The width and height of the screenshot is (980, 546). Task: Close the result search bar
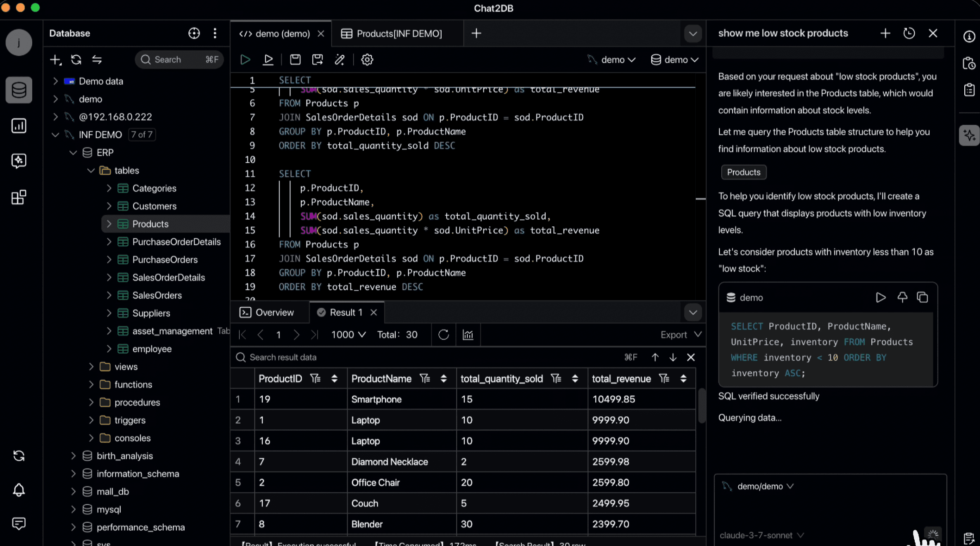click(x=691, y=357)
